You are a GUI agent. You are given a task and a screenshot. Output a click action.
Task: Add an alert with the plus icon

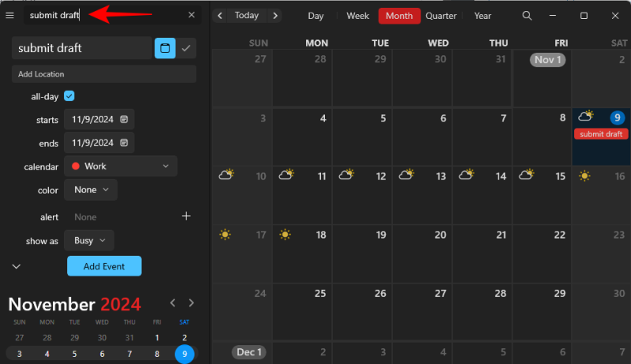186,216
